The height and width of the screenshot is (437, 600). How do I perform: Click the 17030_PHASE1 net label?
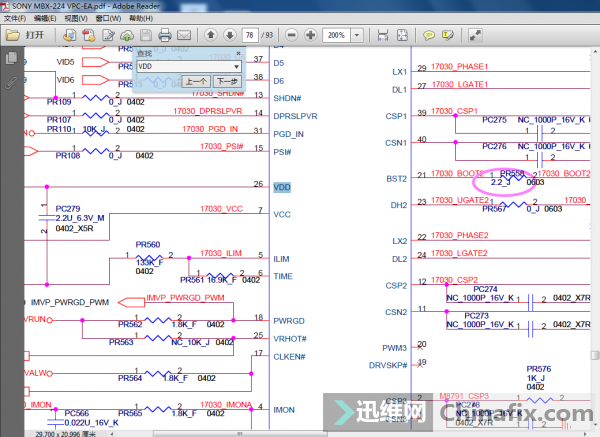coord(460,67)
